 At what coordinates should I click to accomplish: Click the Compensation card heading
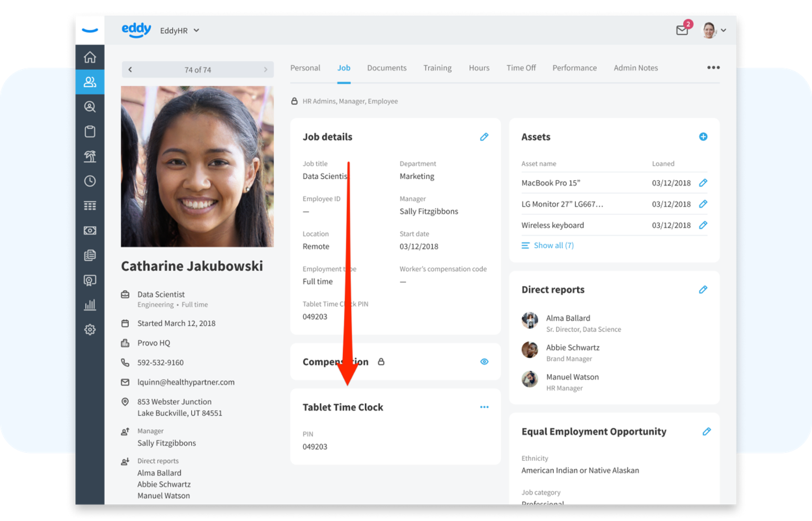coord(335,362)
